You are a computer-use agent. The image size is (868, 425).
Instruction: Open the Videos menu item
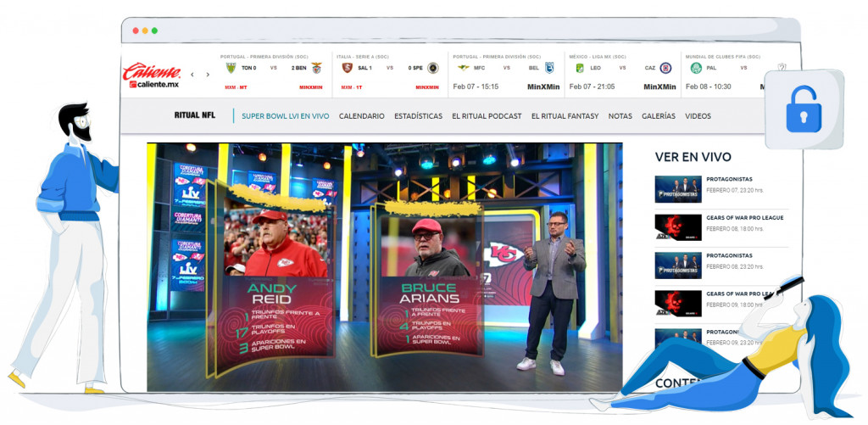point(698,116)
